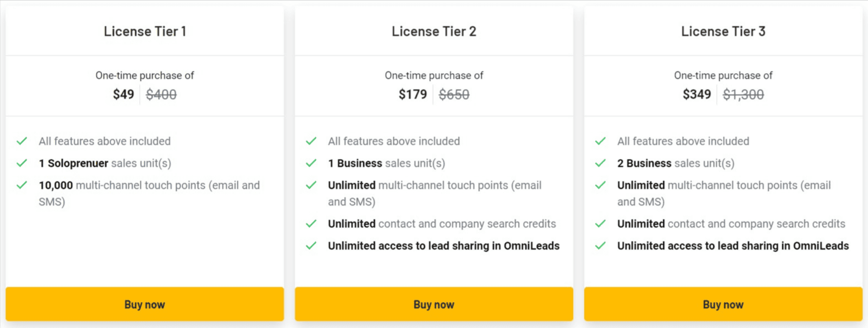Click checkmark next to 1 Business sales unit
The width and height of the screenshot is (868, 328).
coord(311,163)
